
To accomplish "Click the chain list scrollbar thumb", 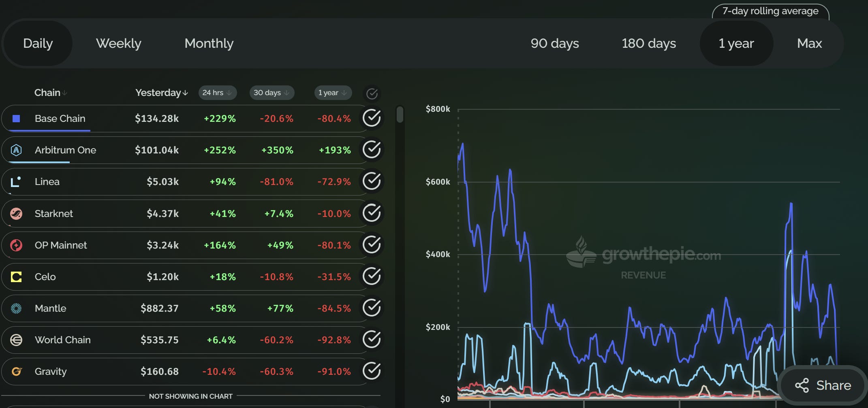I will 400,114.
